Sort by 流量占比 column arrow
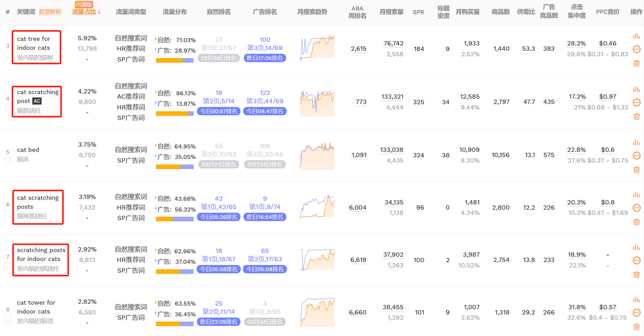The height and width of the screenshot is (336, 644). (x=99, y=12)
